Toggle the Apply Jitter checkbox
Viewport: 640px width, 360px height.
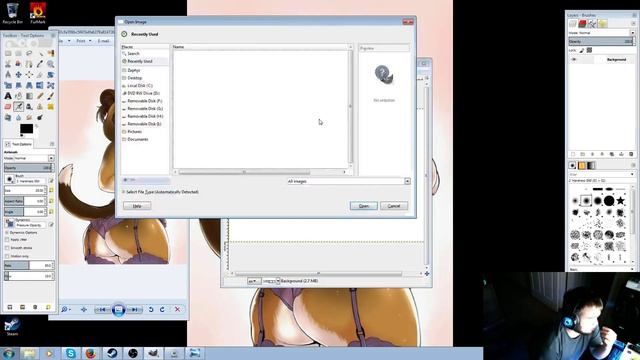click(7, 240)
